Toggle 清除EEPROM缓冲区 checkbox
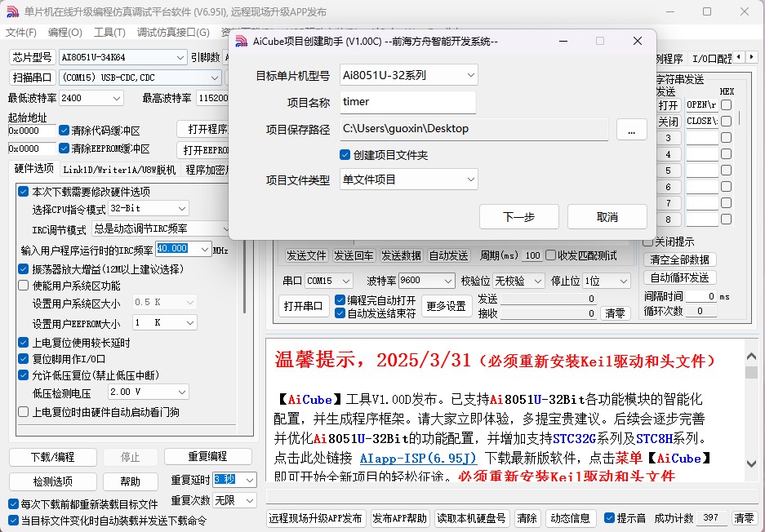This screenshot has width=765, height=532. pyautogui.click(x=64, y=148)
